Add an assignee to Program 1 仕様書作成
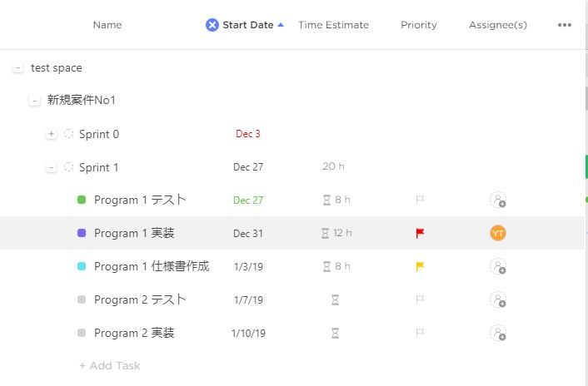Image resolution: width=588 pixels, height=386 pixels. pos(498,266)
